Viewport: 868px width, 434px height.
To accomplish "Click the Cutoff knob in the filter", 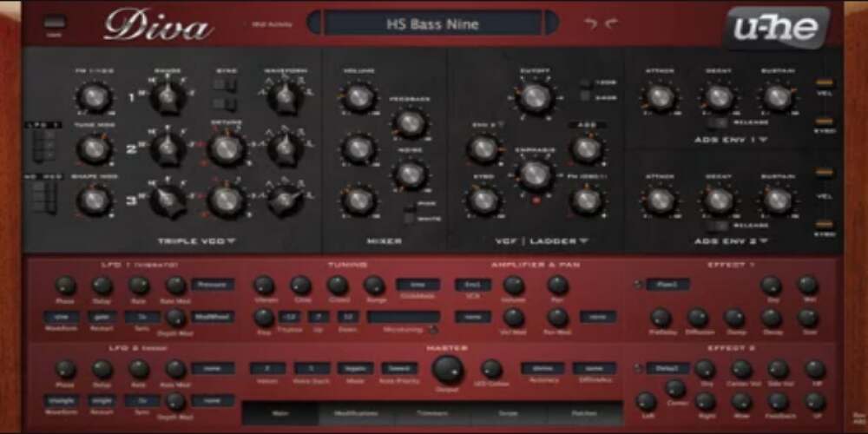I will pyautogui.click(x=535, y=97).
